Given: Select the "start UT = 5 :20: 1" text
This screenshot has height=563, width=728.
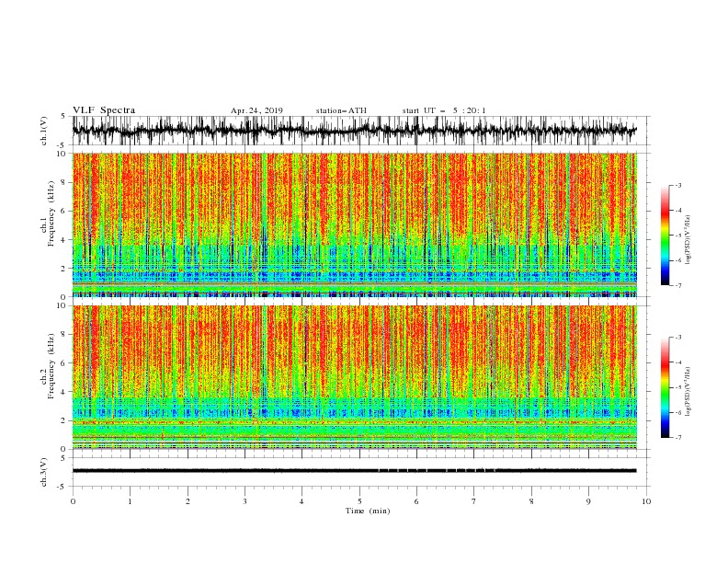Looking at the screenshot, I should (444, 110).
